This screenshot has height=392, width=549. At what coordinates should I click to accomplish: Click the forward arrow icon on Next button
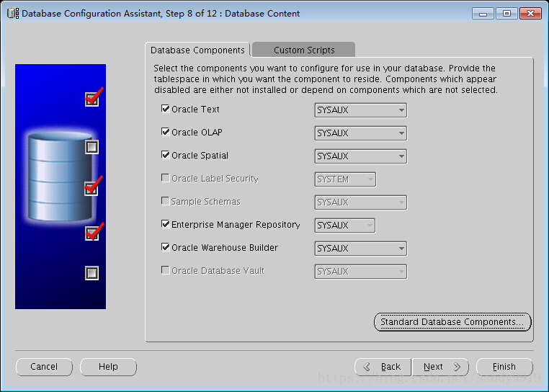point(457,367)
